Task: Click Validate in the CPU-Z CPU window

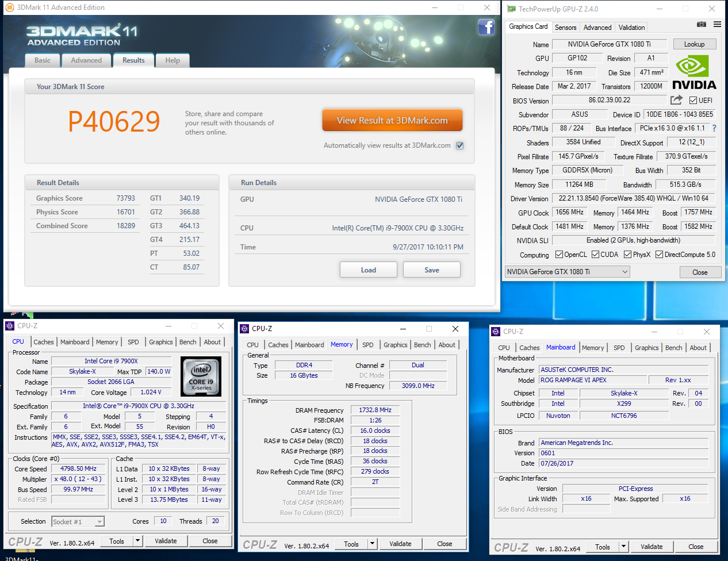Action: pos(166,541)
